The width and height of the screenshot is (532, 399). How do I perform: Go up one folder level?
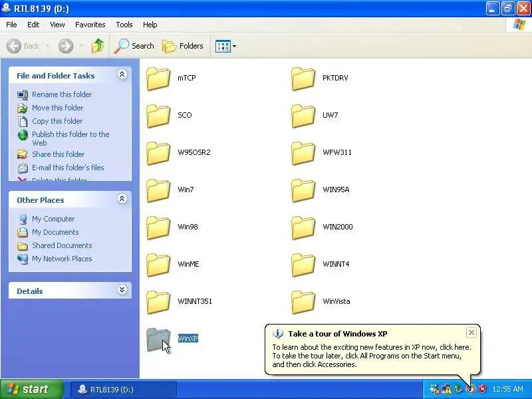pyautogui.click(x=98, y=46)
